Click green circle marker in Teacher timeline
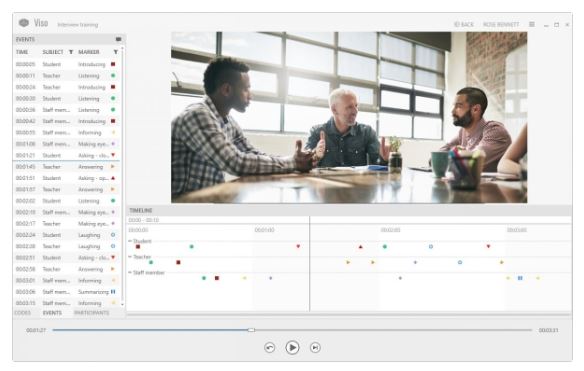Screen dimensions: 584x371 click(151, 262)
